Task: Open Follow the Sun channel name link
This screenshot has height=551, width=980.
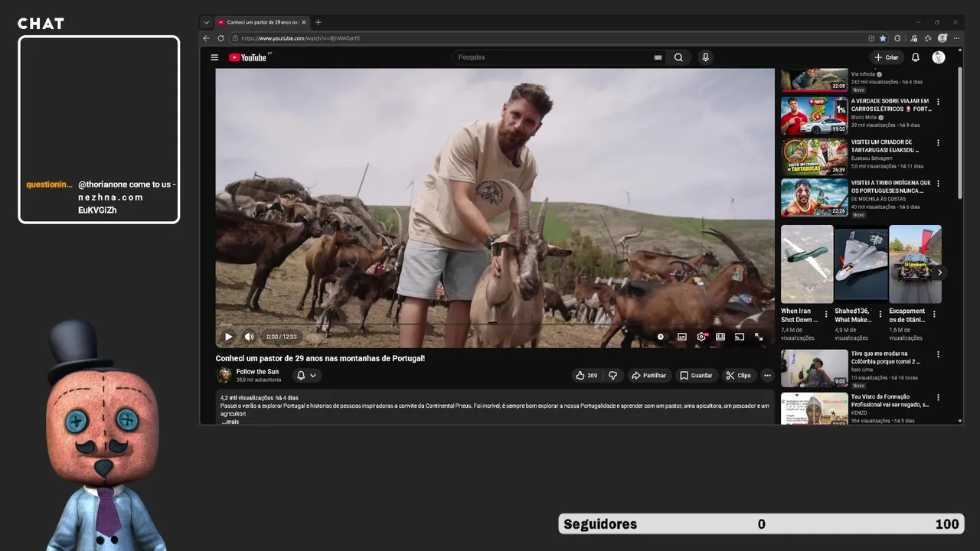Action: [257, 372]
